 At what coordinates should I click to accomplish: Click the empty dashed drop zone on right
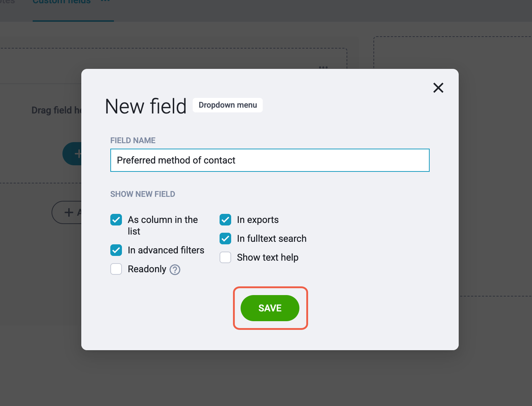(453, 166)
